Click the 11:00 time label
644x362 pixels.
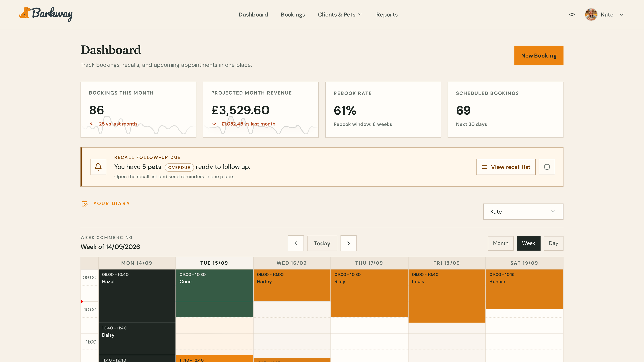coord(91,342)
